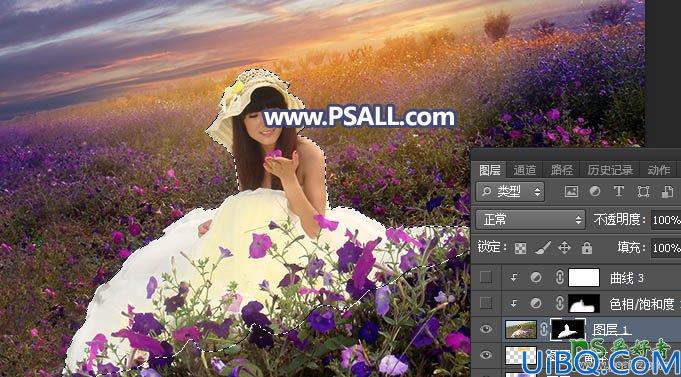Screen dimensions: 681x377
Task: Filter layers by adjustment layer type
Action: point(595,192)
